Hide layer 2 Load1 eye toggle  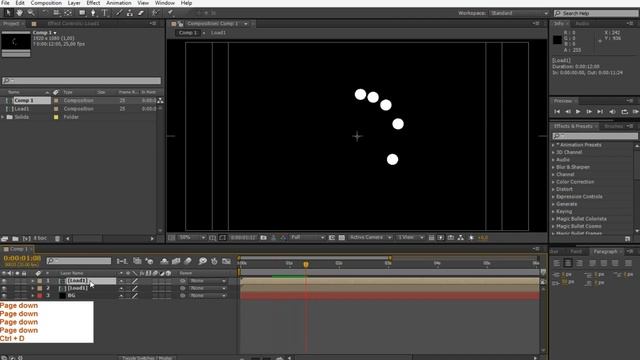coord(4,288)
